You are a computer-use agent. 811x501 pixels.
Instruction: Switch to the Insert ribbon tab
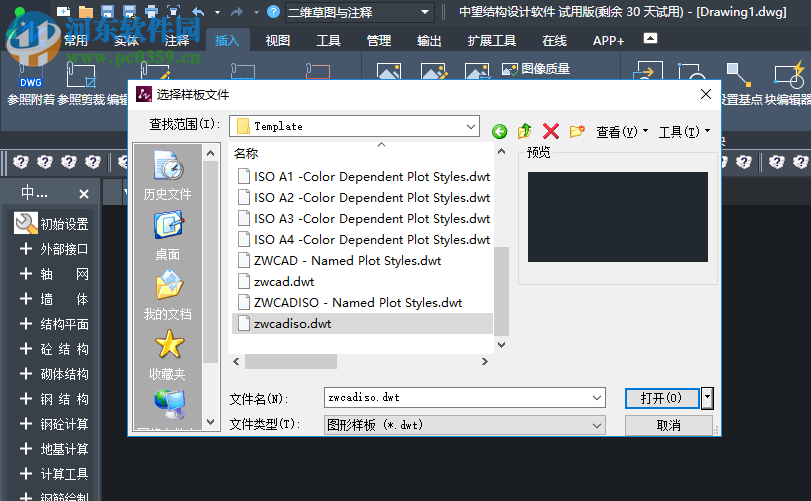coord(227,40)
